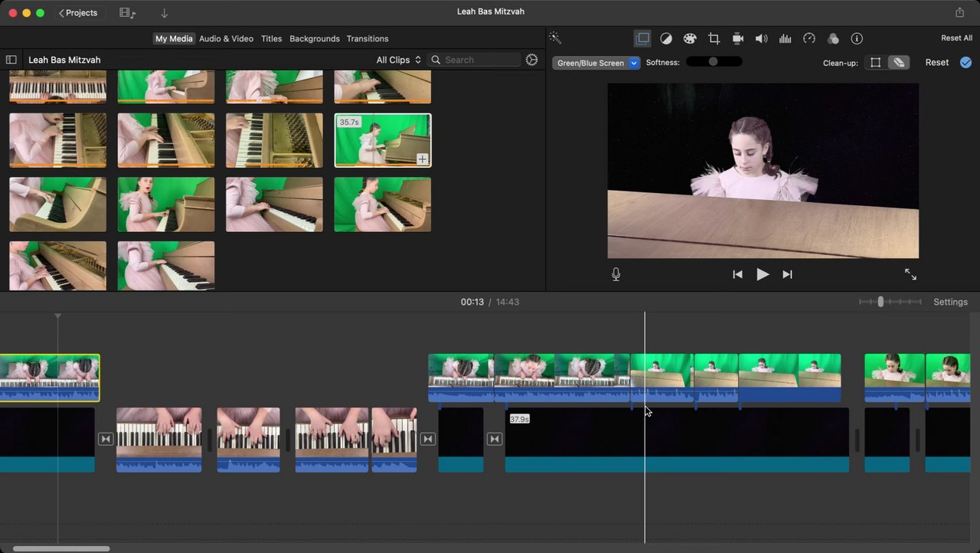The image size is (980, 553).
Task: Select the cropping tool
Action: coord(714,38)
